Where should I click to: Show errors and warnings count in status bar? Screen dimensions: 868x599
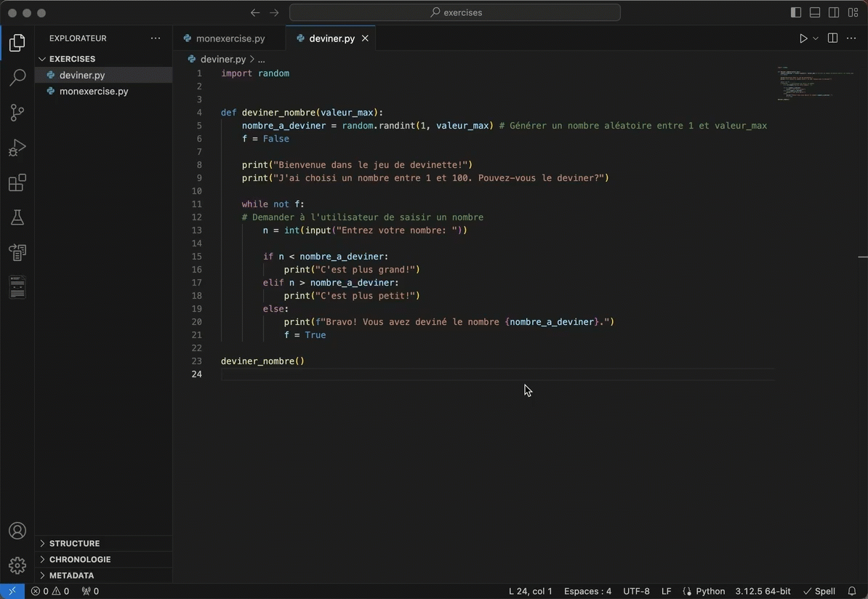[x=50, y=591]
